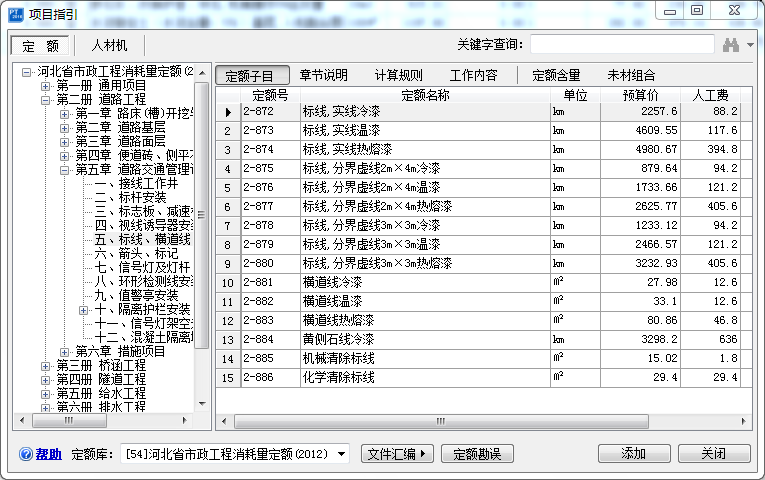Screen dimensions: 765x480
Task: Select 六、箭头、标记 tree item
Action: pos(136,254)
